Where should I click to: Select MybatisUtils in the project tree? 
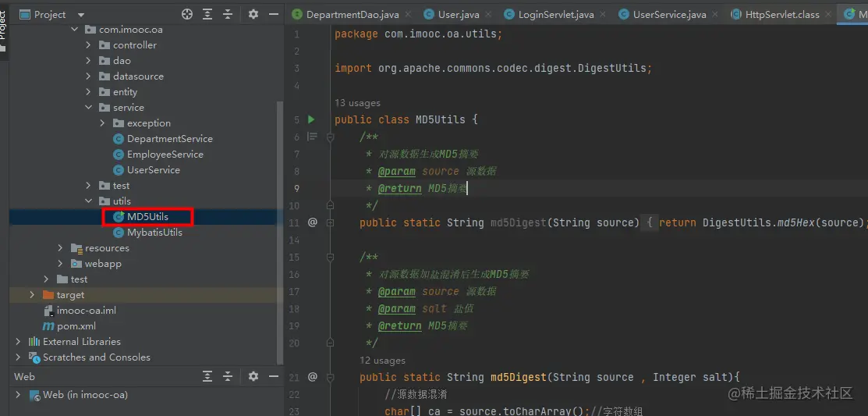pyautogui.click(x=154, y=233)
